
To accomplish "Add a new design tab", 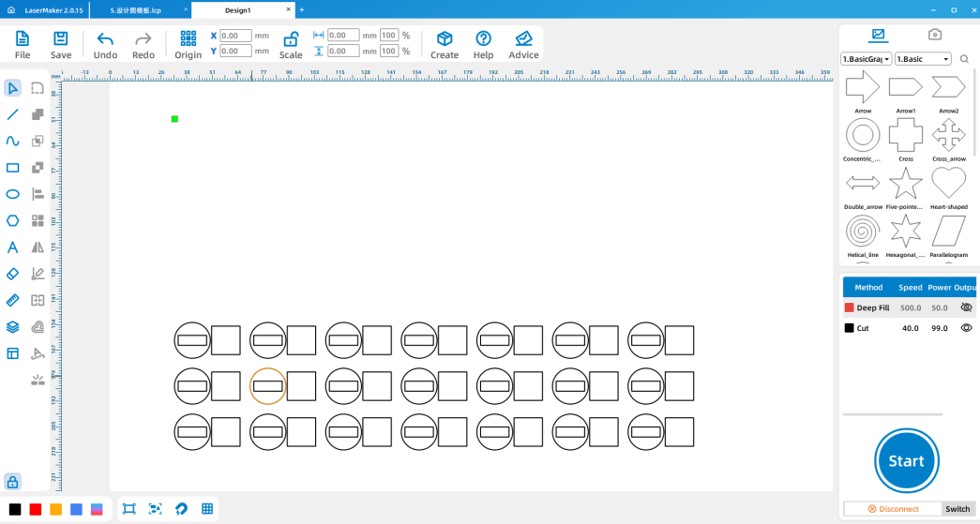I will pyautogui.click(x=302, y=10).
